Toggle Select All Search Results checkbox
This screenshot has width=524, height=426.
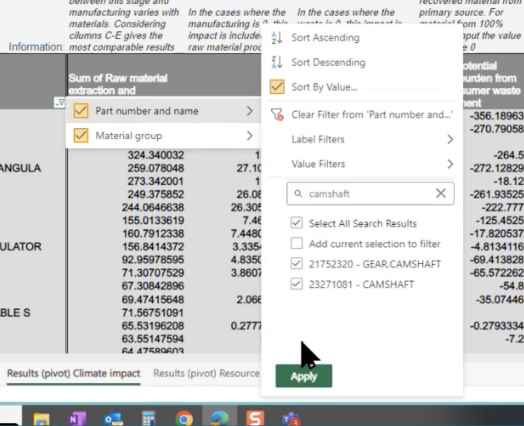click(x=296, y=223)
